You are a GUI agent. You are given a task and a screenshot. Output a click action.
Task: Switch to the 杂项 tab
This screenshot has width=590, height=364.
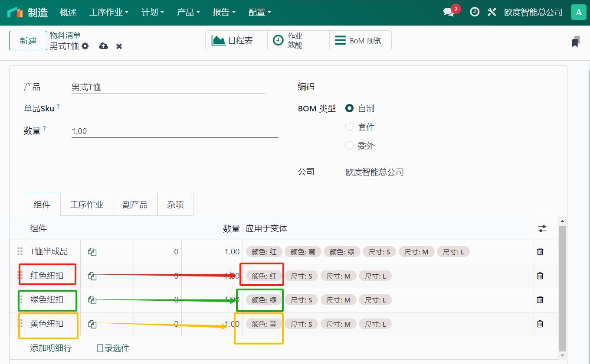[x=175, y=204]
